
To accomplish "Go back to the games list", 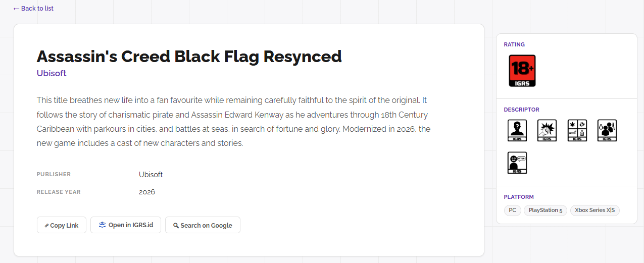I will coord(33,8).
